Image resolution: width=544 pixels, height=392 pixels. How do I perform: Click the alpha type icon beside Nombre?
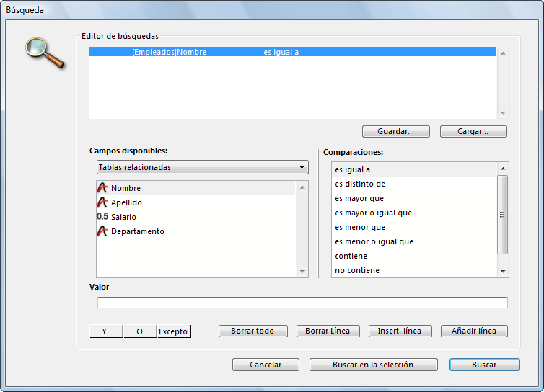pyautogui.click(x=102, y=188)
